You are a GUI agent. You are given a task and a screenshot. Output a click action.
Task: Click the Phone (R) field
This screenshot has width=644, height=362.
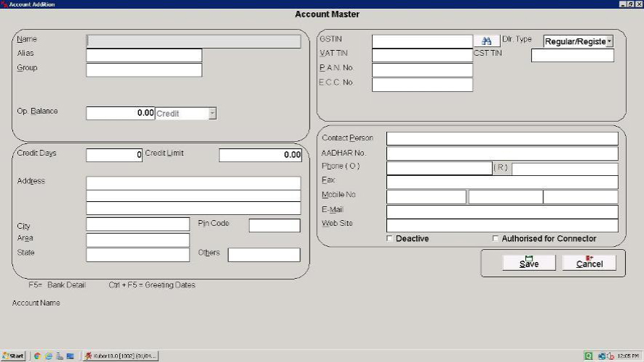point(564,169)
